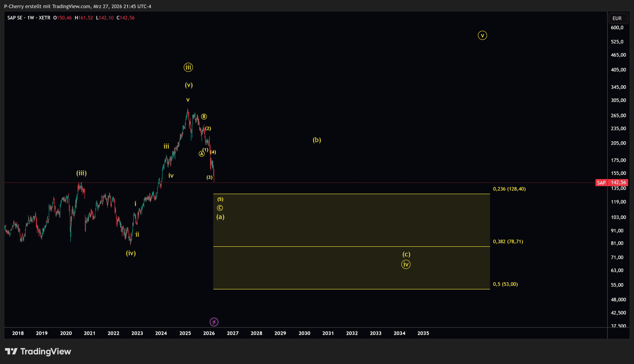The width and height of the screenshot is (634, 364).
Task: Select the circled iv wave label
Action: tap(406, 264)
